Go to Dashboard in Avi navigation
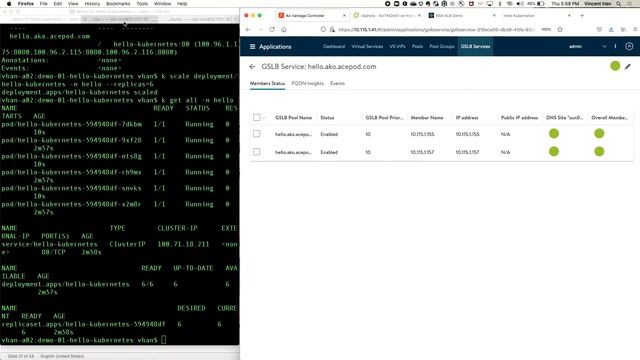The height and width of the screenshot is (360, 640). (334, 47)
